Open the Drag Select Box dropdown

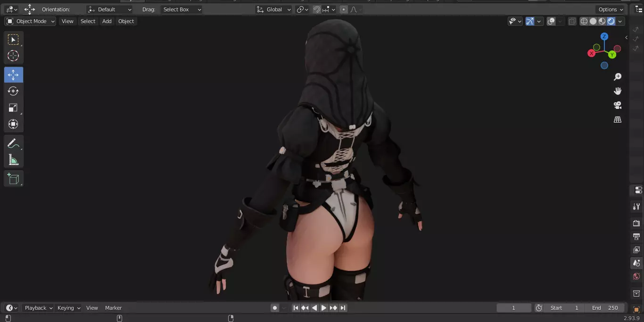(182, 9)
